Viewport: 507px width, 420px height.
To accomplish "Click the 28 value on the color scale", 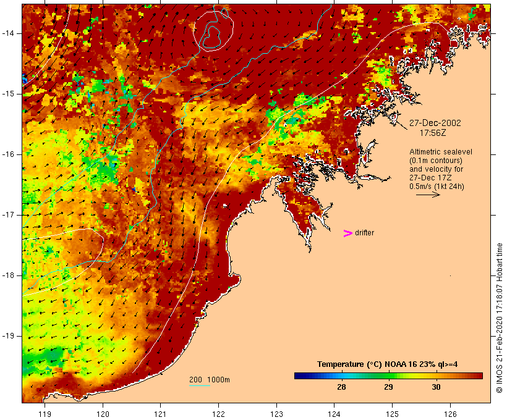I will (x=341, y=387).
